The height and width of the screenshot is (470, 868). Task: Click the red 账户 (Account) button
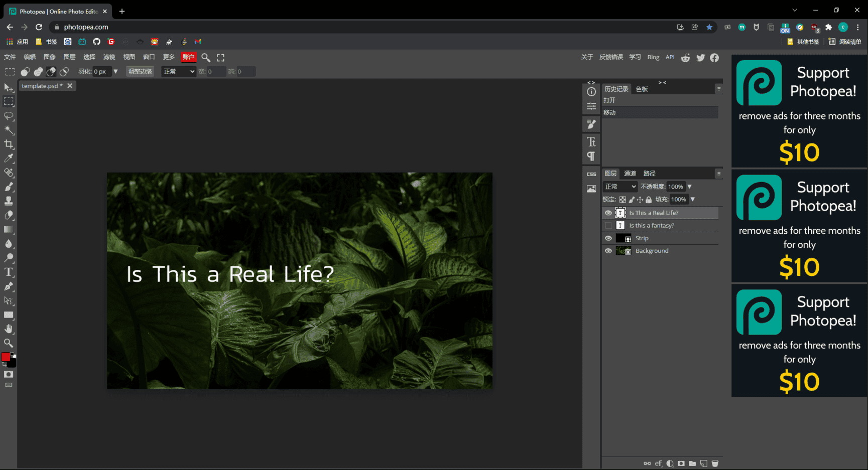point(188,57)
